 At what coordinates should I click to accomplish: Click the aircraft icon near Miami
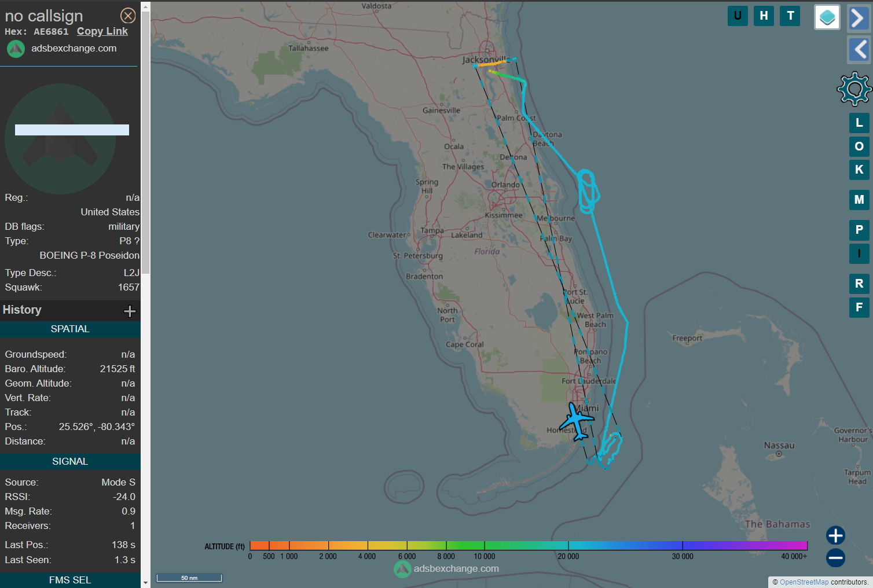point(577,421)
